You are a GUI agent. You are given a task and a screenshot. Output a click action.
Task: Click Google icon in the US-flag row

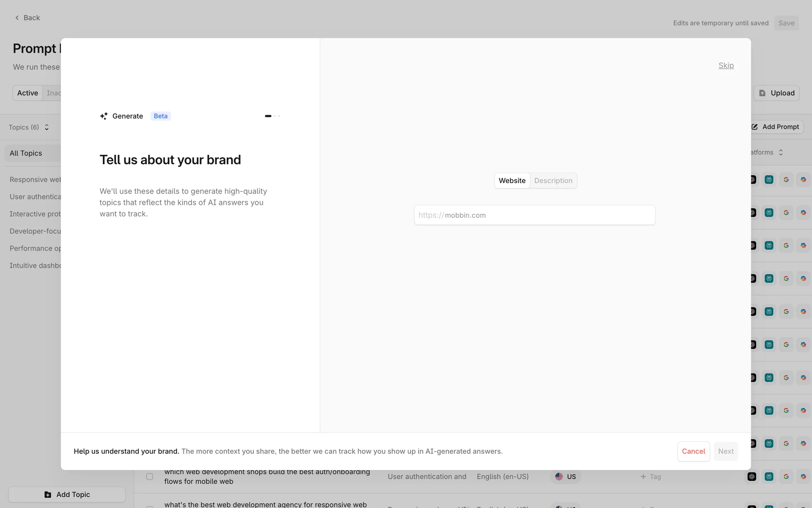(x=786, y=477)
